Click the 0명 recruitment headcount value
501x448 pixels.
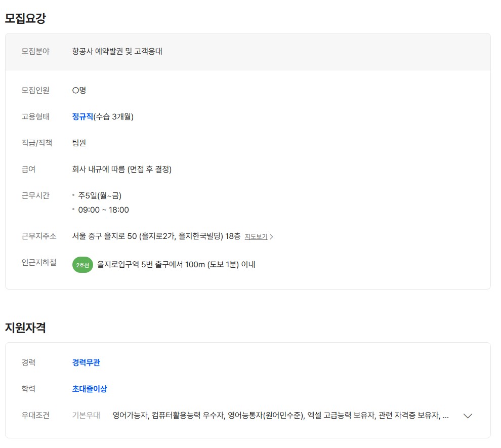79,90
